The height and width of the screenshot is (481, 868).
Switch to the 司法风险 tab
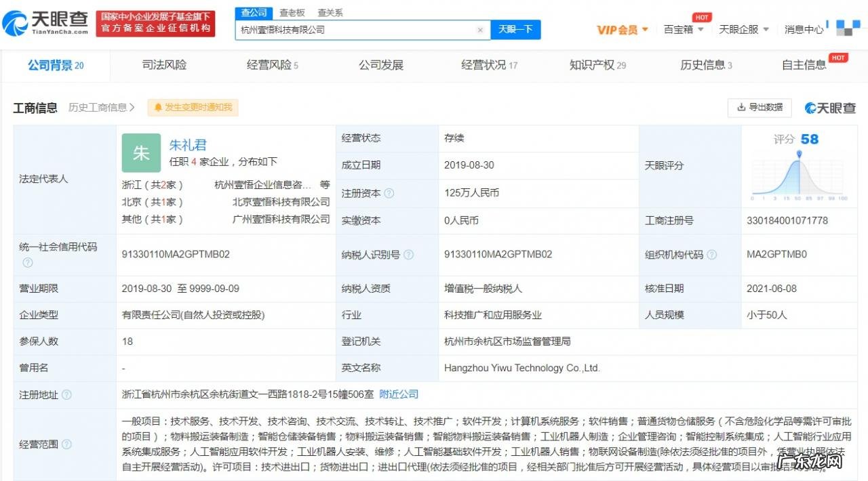pyautogui.click(x=164, y=64)
